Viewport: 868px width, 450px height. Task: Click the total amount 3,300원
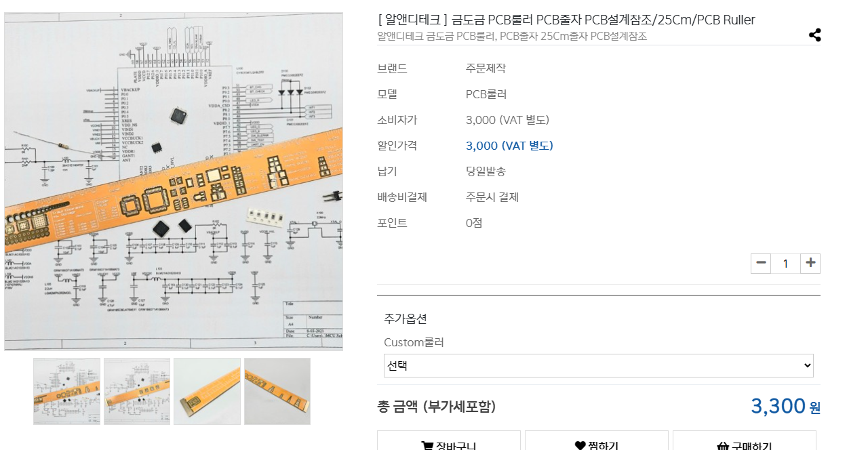click(785, 406)
